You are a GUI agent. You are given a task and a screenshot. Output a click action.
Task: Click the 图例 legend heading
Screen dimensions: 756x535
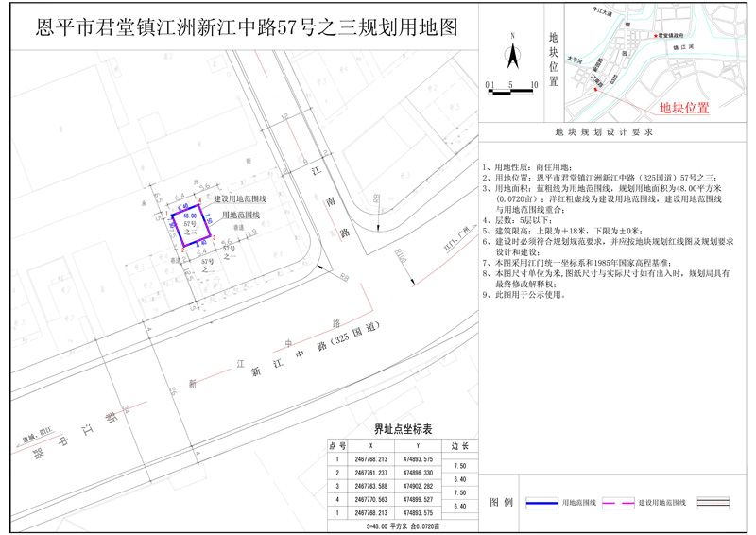502,503
